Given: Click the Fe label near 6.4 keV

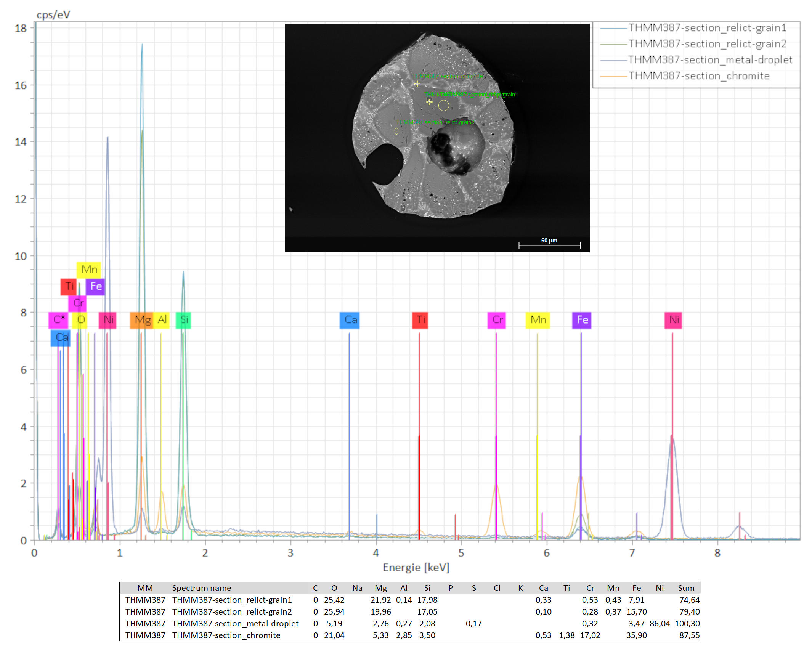Looking at the screenshot, I should pos(582,320).
